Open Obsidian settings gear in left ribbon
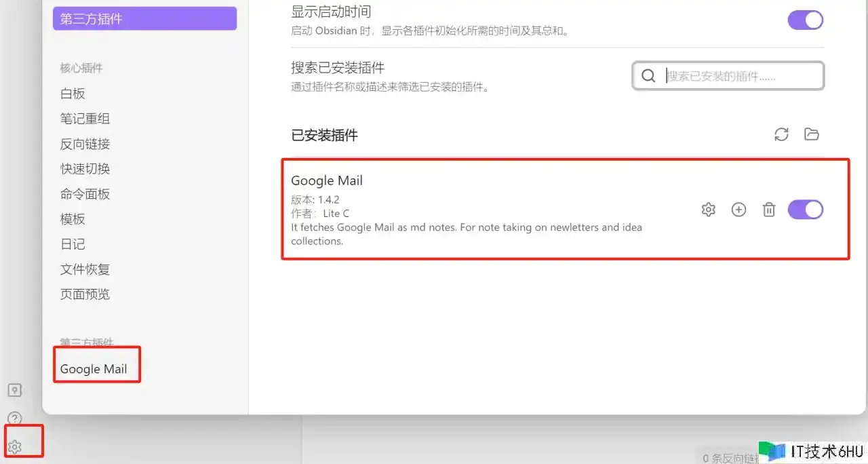 point(15,446)
